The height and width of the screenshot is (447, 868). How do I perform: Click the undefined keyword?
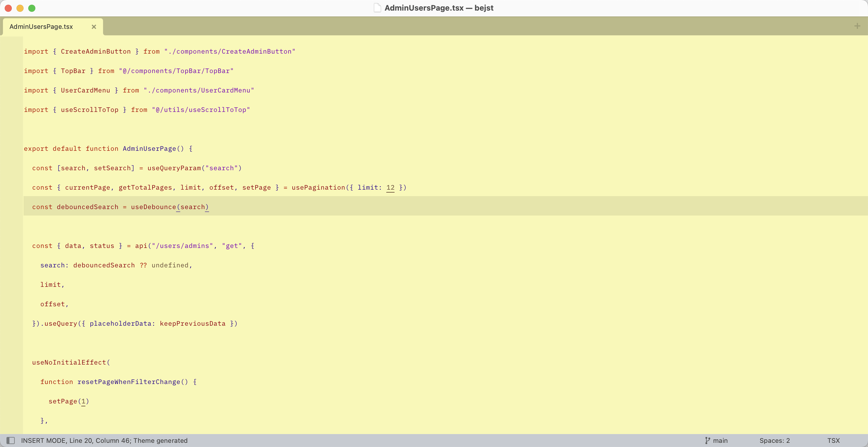(170, 265)
